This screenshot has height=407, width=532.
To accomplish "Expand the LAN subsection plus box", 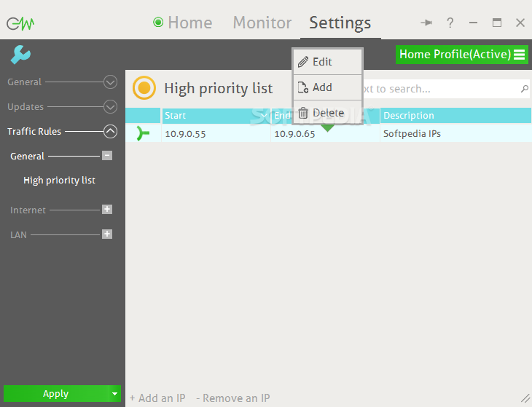I will [107, 234].
